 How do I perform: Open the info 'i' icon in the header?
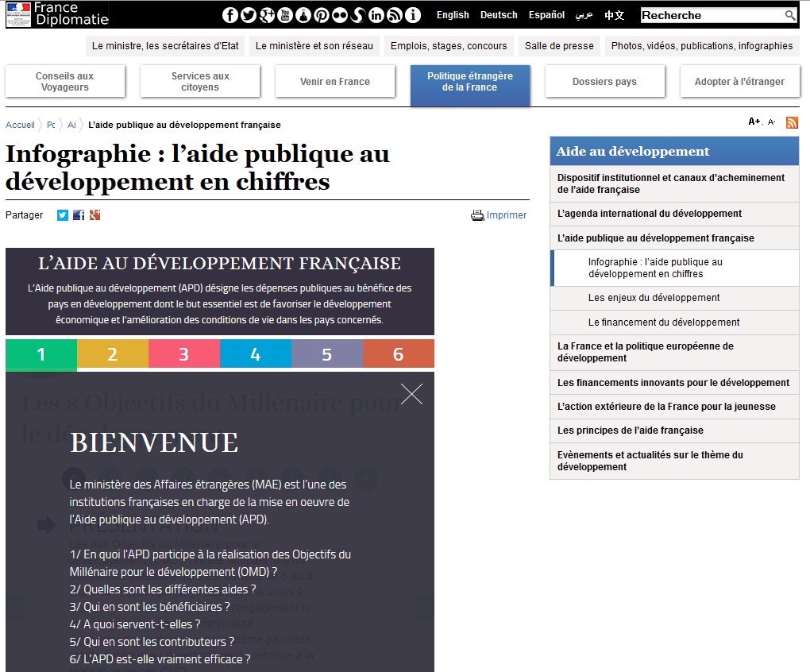[413, 15]
